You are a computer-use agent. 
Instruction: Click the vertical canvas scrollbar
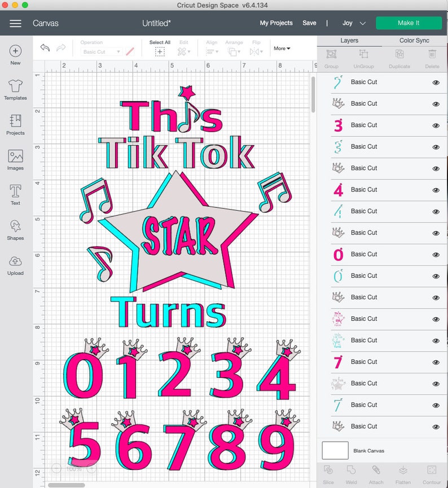tap(313, 94)
